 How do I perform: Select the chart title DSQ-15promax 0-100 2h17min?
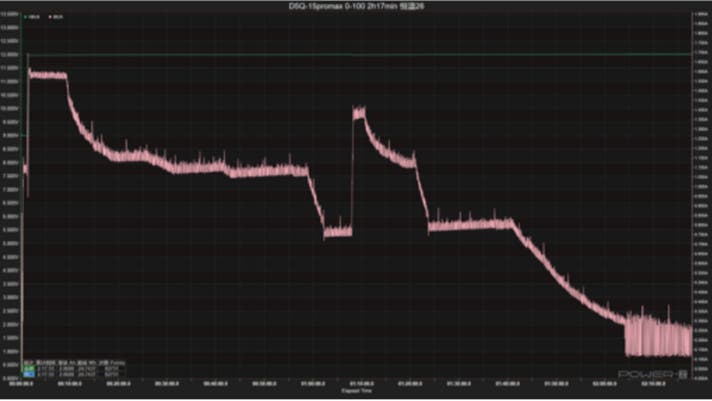pyautogui.click(x=356, y=6)
